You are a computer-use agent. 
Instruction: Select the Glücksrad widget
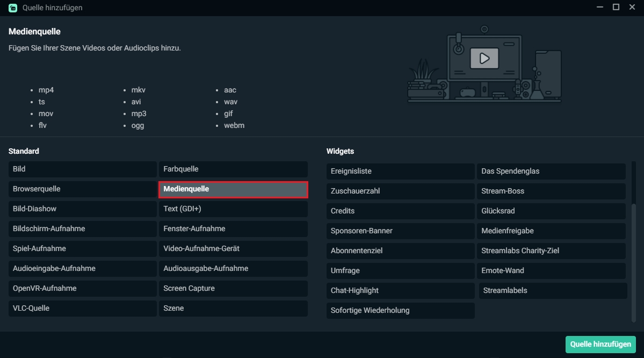[x=551, y=211]
